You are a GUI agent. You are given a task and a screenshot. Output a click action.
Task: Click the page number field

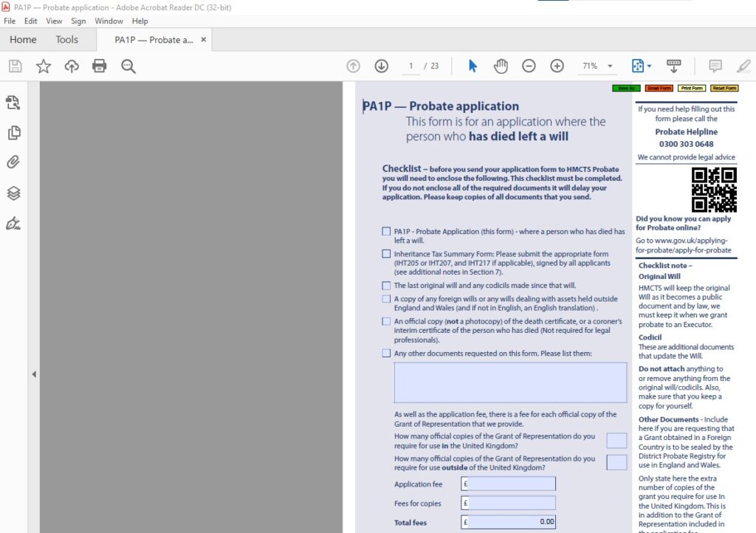click(x=410, y=66)
